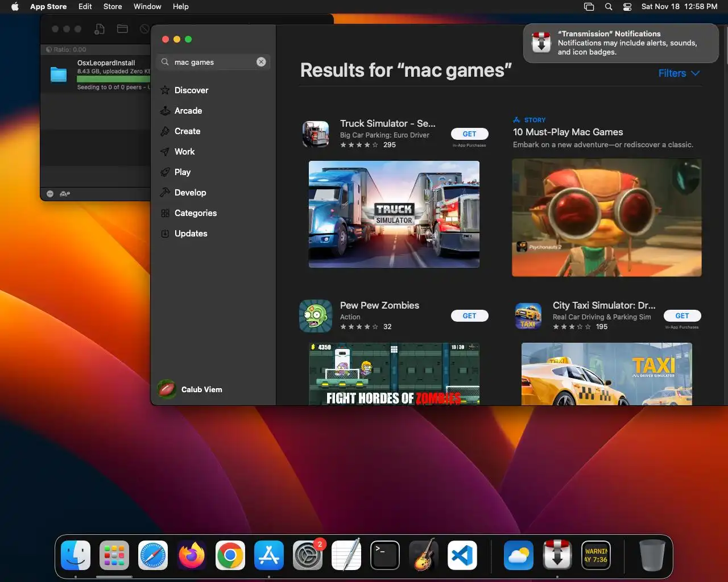Screen dimensions: 728x582
Task: Open City Taxi Simulator app icon
Action: point(528,316)
